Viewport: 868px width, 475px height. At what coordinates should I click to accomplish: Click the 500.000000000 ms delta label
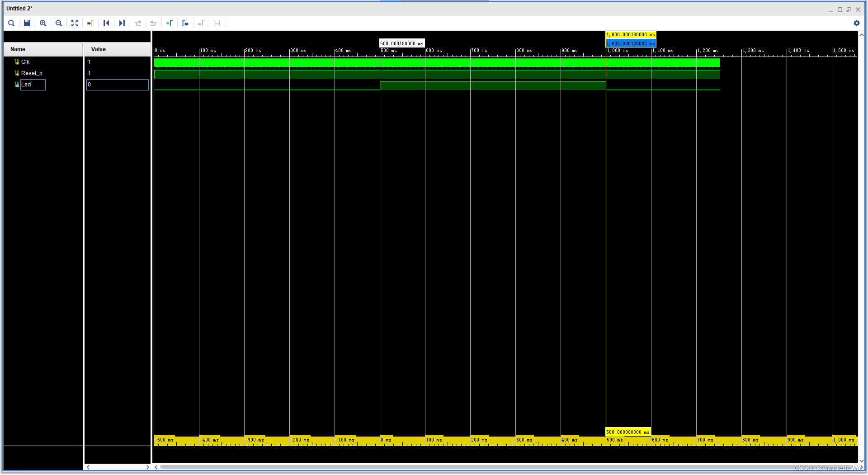pos(628,432)
